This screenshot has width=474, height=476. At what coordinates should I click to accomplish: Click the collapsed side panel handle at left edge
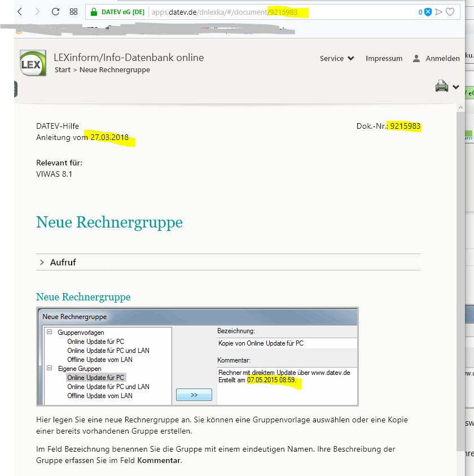tap(16, 89)
